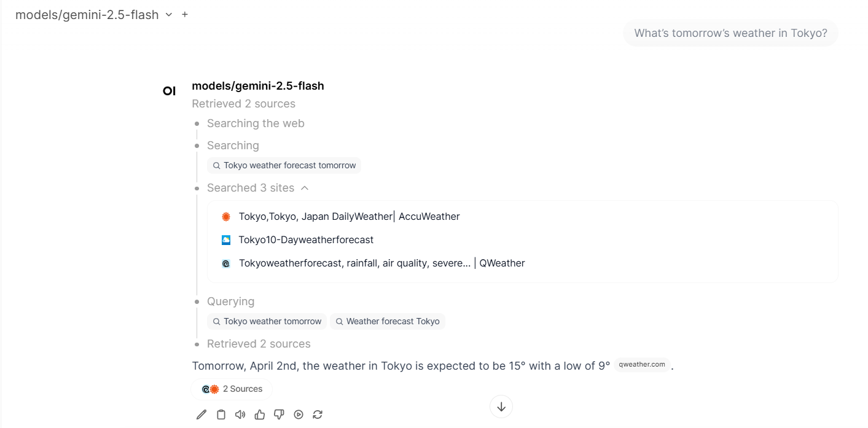Image resolution: width=868 pixels, height=428 pixels.
Task: Click the 'Searching the web' step
Action: pos(256,123)
